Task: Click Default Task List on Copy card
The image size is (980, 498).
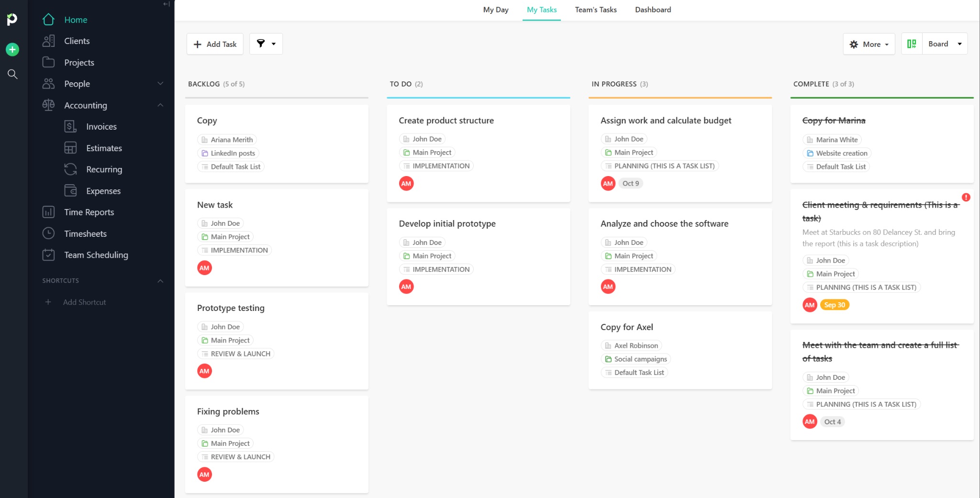Action: tap(231, 166)
